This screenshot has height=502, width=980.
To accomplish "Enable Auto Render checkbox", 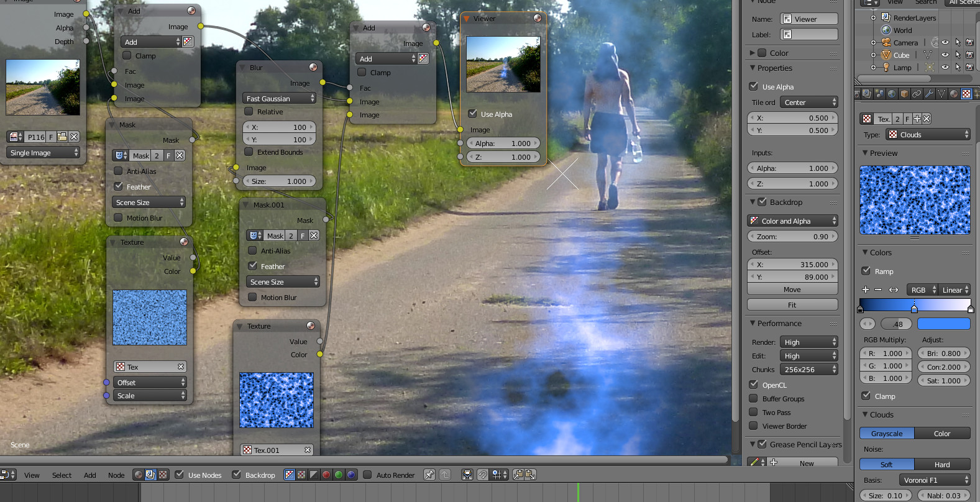I will pyautogui.click(x=367, y=475).
